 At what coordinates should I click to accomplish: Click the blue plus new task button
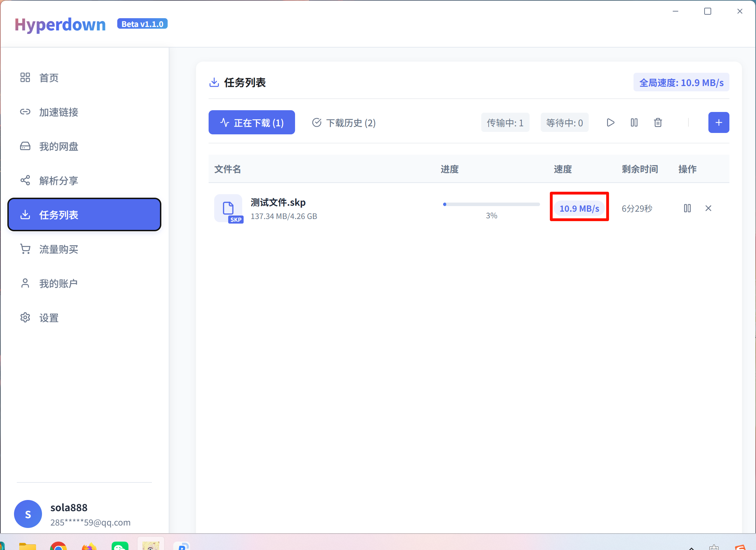(719, 122)
